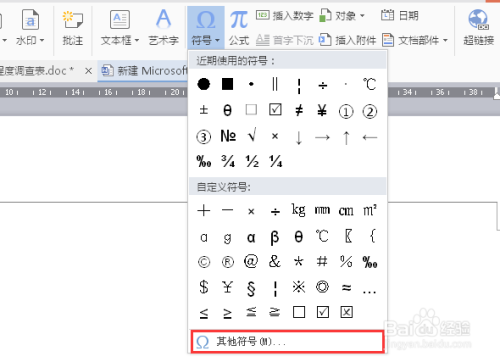This screenshot has height=362, width=500.
Task: Click the 日期 (Date) button
Action: pyautogui.click(x=399, y=15)
